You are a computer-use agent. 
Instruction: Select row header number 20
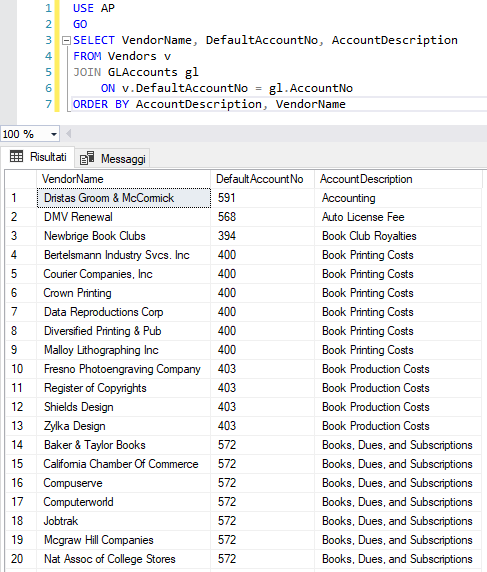tap(21, 559)
